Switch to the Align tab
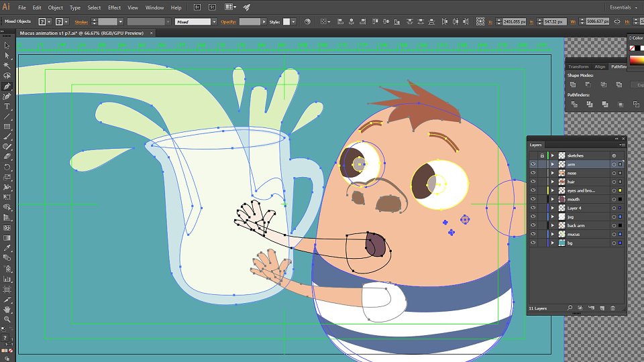Image resolution: width=644 pixels, height=362 pixels. (600, 66)
